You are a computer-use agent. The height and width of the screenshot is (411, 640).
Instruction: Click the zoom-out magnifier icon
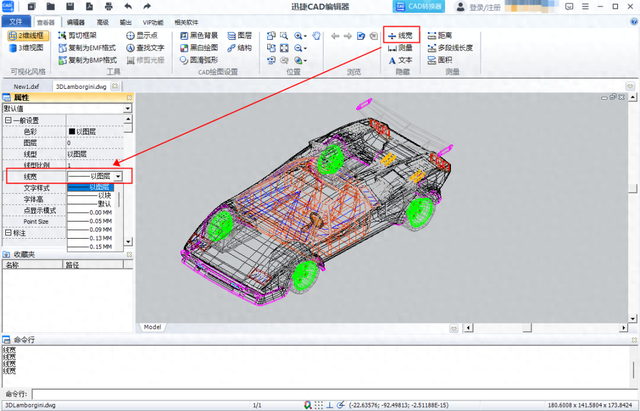coord(298,48)
